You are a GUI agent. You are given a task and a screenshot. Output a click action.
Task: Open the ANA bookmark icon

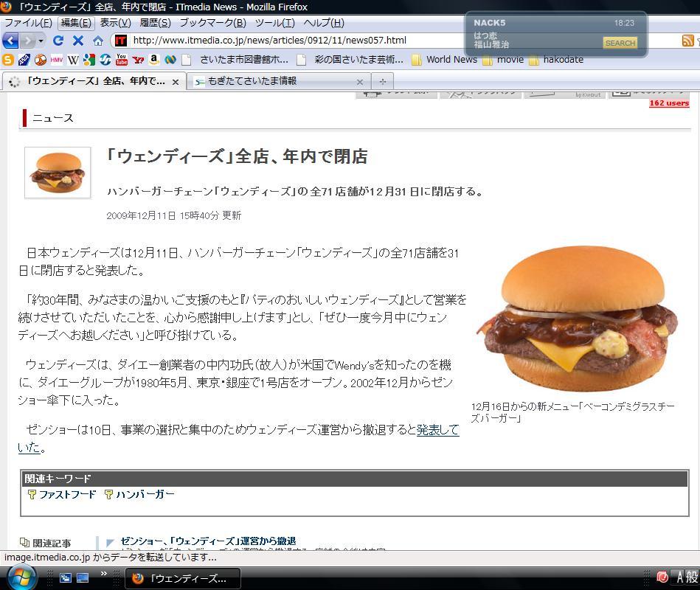pos(24,59)
